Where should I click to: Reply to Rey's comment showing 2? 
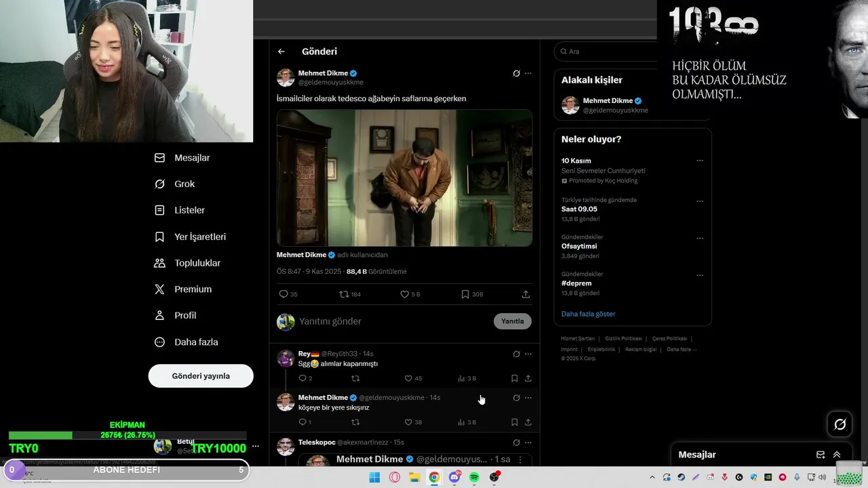point(306,378)
